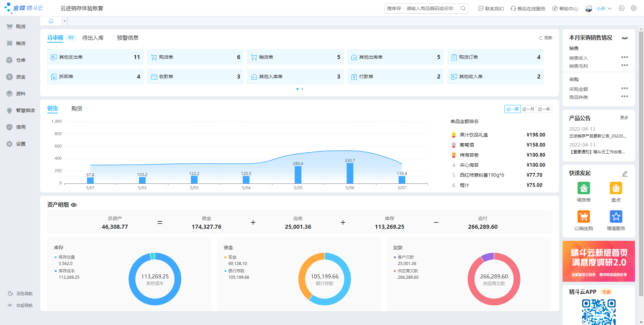Screen dimensions: 644x325
Task: Click 更多 in the 产品公告 panel
Action: pos(624,118)
